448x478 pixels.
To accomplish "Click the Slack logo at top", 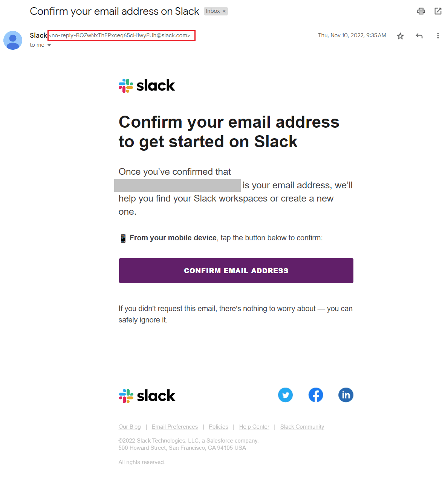I will pyautogui.click(x=147, y=86).
